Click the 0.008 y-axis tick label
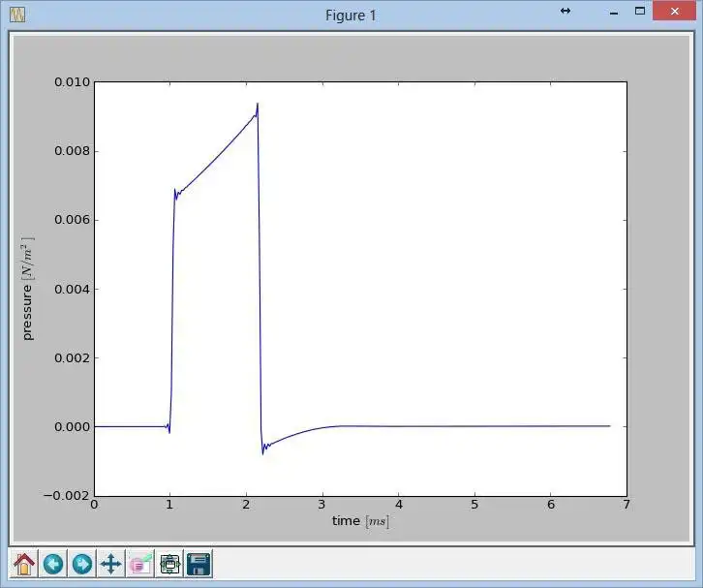 [x=73, y=151]
